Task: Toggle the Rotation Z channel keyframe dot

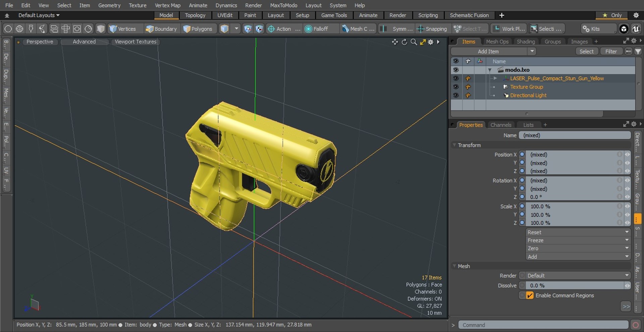Action: click(522, 197)
